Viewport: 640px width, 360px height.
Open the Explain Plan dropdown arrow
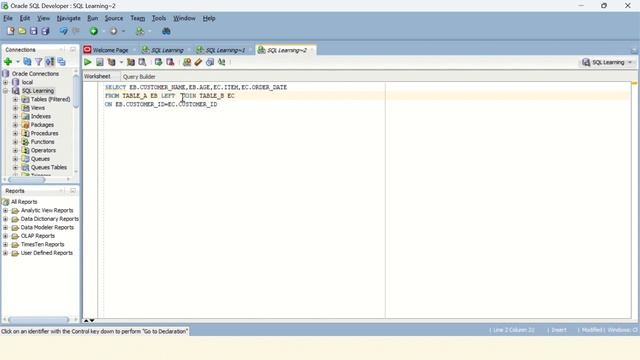(121, 62)
